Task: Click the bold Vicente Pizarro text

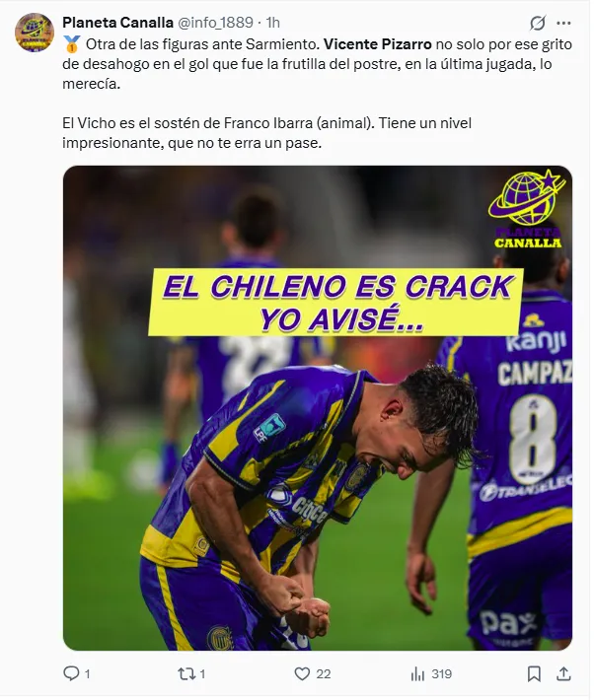Action: point(378,44)
